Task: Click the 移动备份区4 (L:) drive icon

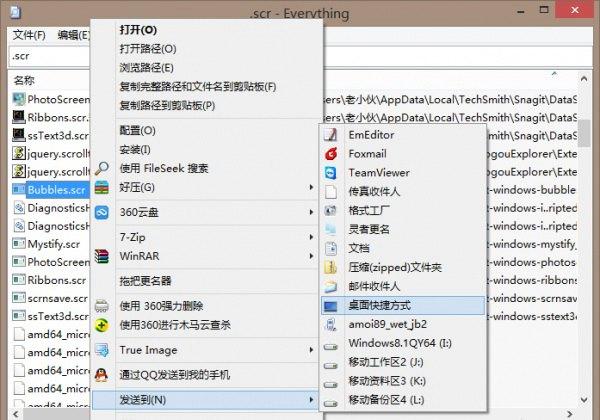Action: pos(331,403)
